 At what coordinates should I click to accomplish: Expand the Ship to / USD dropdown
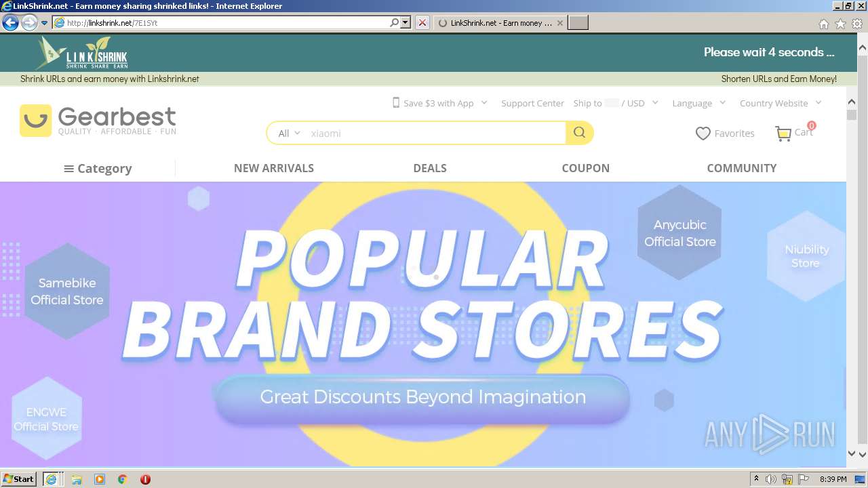pyautogui.click(x=655, y=103)
